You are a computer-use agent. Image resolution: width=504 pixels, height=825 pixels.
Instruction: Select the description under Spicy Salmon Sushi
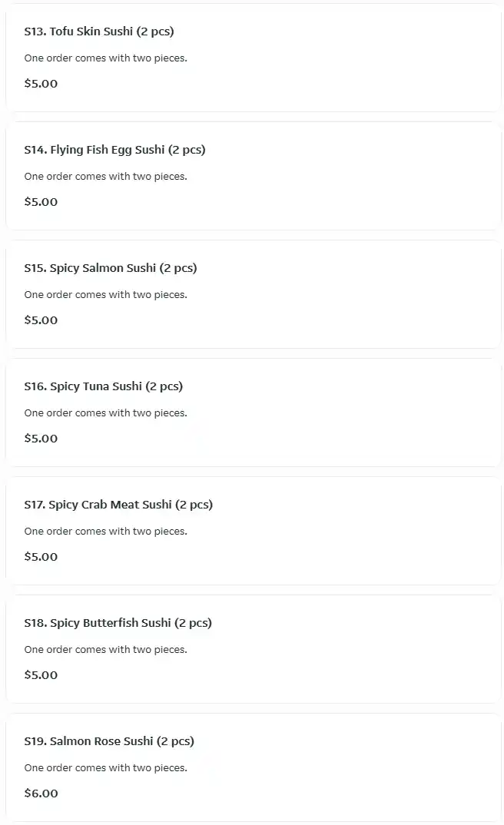click(x=105, y=295)
